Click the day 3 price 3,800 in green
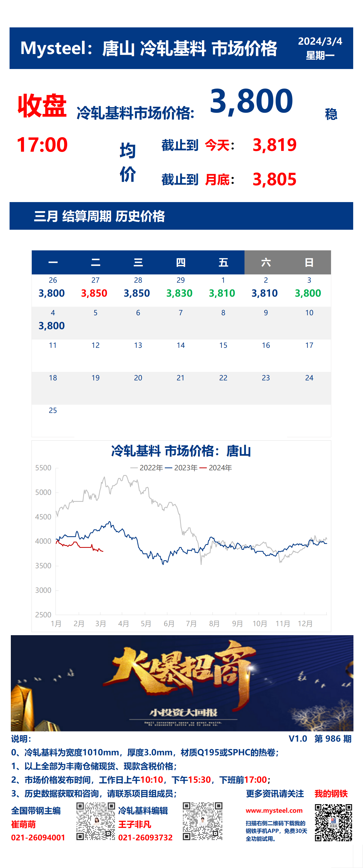This screenshot has width=363, height=868. tap(308, 293)
